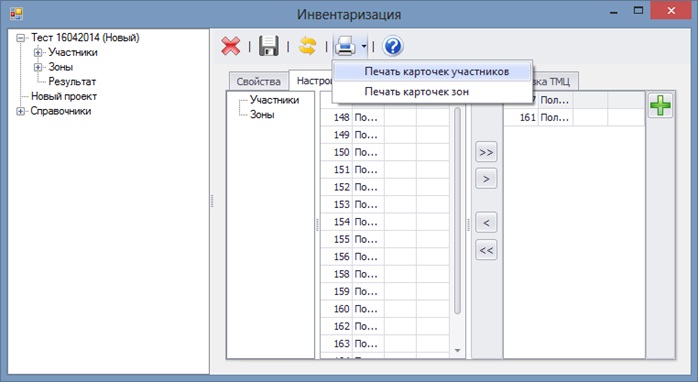The image size is (698, 382).
Task: Select row 149 in left list
Action: [x=385, y=135]
